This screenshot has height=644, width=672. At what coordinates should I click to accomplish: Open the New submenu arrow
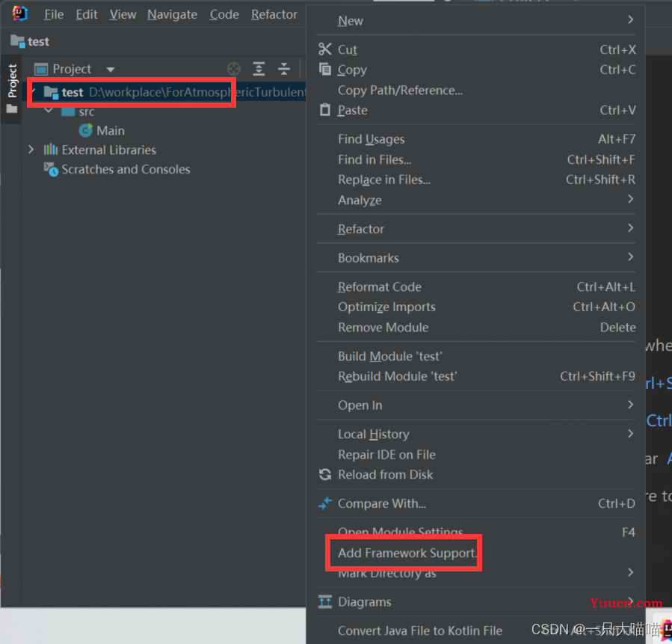point(630,19)
